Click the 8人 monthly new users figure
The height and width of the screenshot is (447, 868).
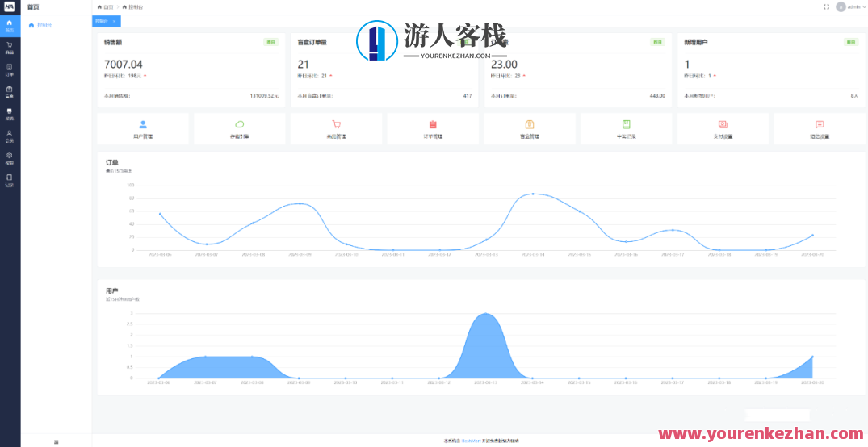pos(854,96)
